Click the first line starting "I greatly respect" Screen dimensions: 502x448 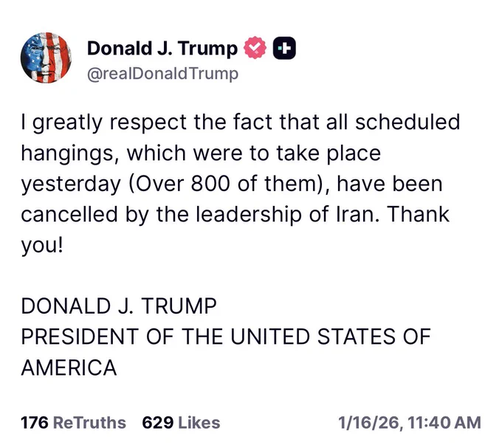(240, 122)
